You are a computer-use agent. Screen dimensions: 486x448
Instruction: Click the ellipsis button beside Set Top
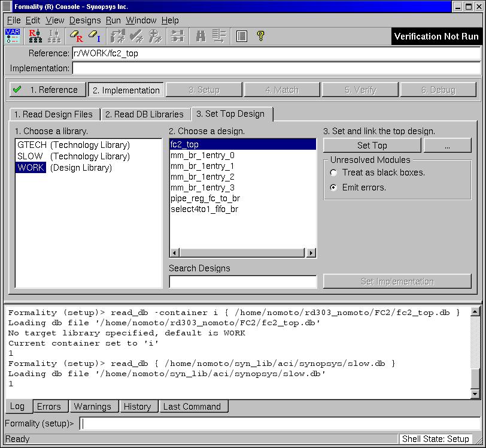(x=447, y=145)
